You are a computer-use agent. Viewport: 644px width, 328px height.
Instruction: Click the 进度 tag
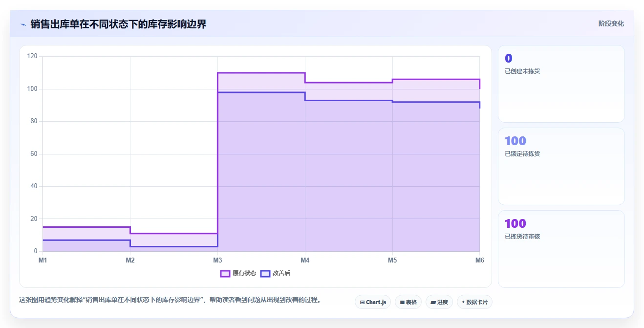[x=439, y=302]
